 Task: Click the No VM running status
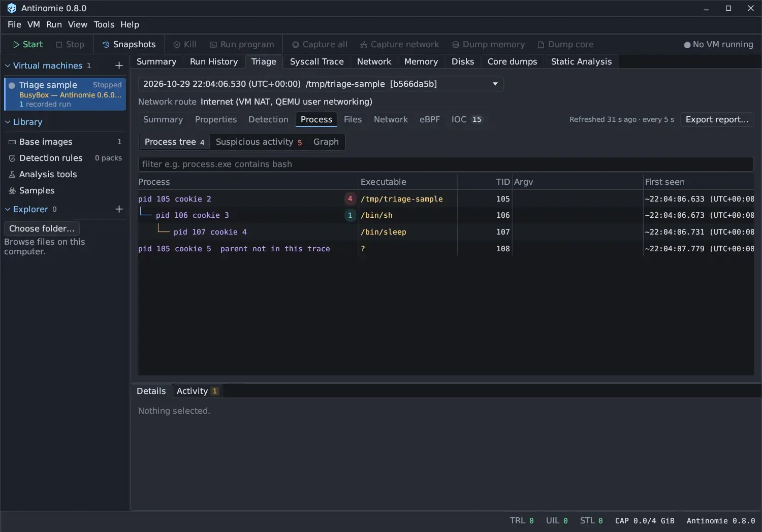pos(718,45)
